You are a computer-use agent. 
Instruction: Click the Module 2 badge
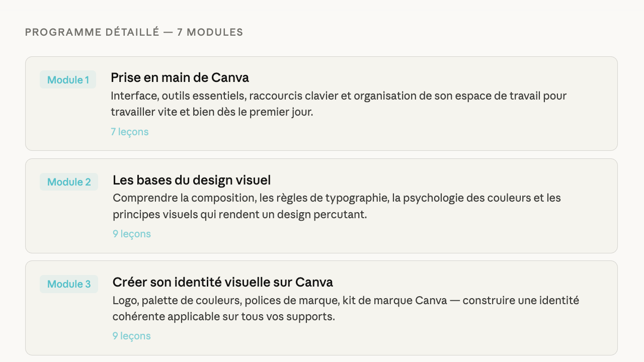click(x=69, y=182)
